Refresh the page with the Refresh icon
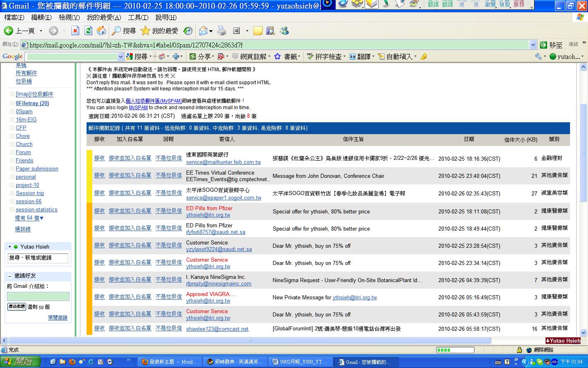Screen dimensions: 588x368 click(x=88, y=31)
